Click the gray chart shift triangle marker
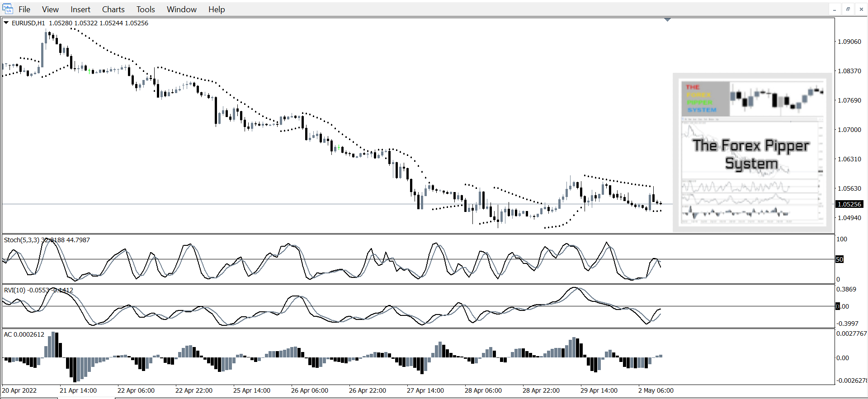The height and width of the screenshot is (399, 868). 667,20
